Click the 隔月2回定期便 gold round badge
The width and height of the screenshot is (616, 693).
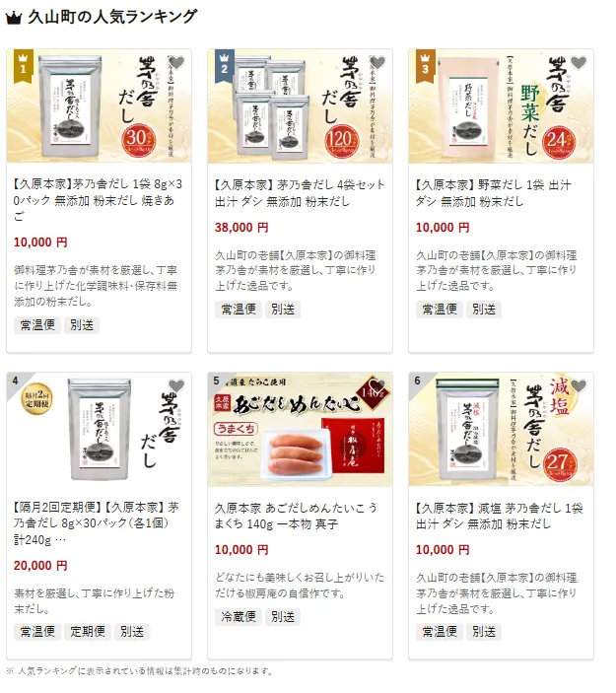(x=37, y=399)
